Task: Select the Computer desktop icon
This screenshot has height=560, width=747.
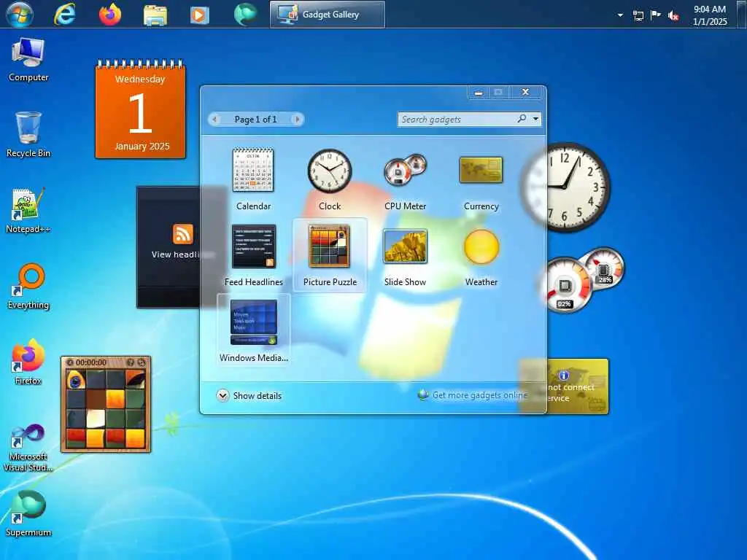Action: point(28,60)
